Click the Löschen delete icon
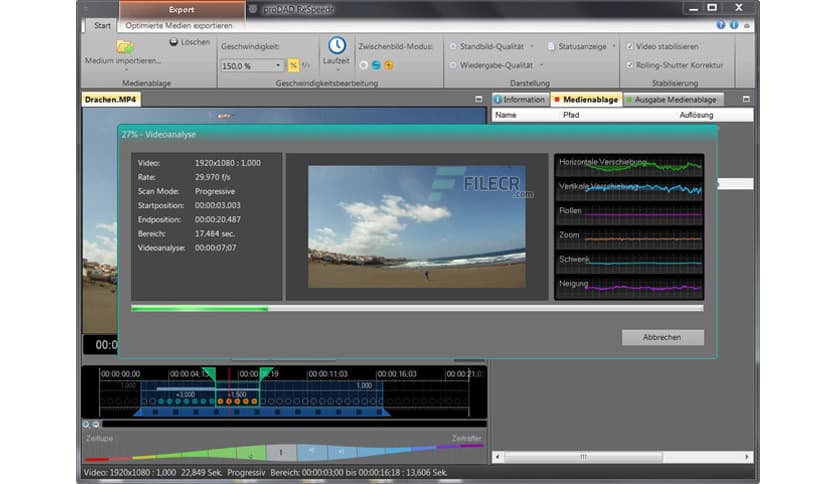The height and width of the screenshot is (484, 836). 174,42
